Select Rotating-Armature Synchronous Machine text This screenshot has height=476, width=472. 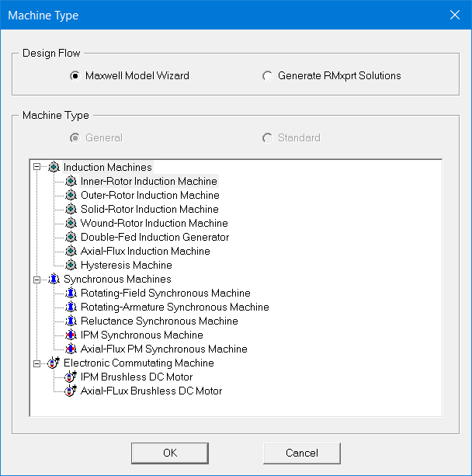coord(175,307)
